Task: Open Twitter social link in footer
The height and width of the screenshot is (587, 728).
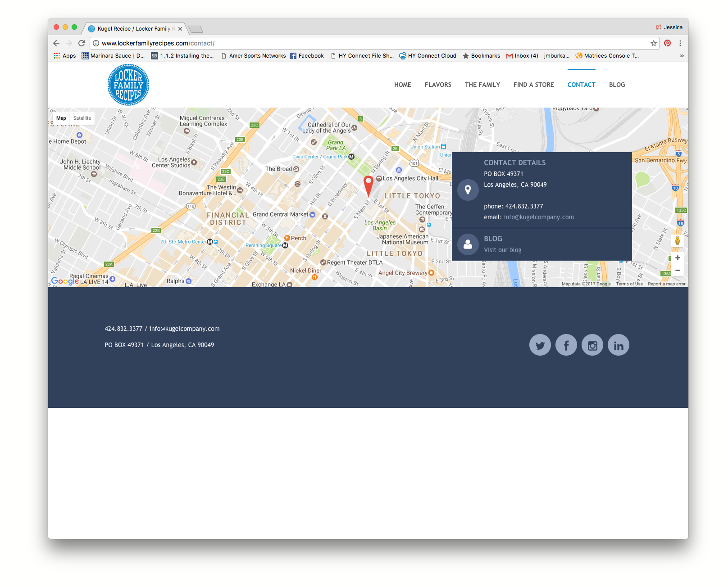Action: pyautogui.click(x=540, y=345)
